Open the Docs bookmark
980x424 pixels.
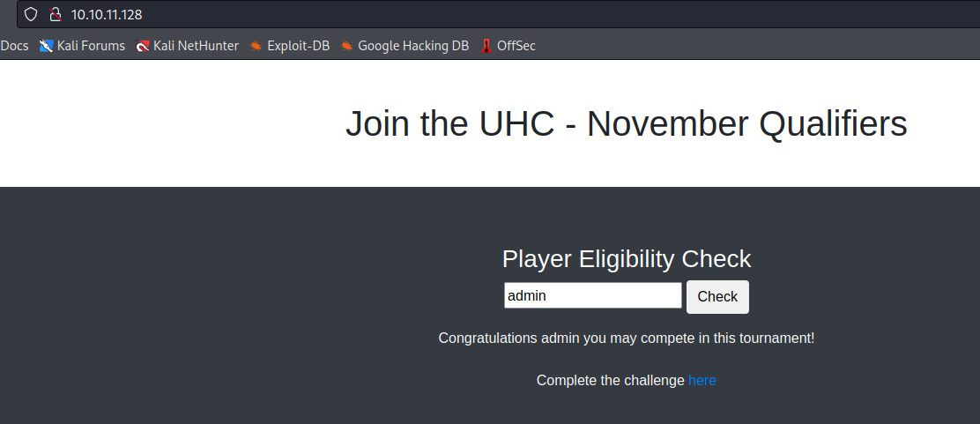[14, 46]
